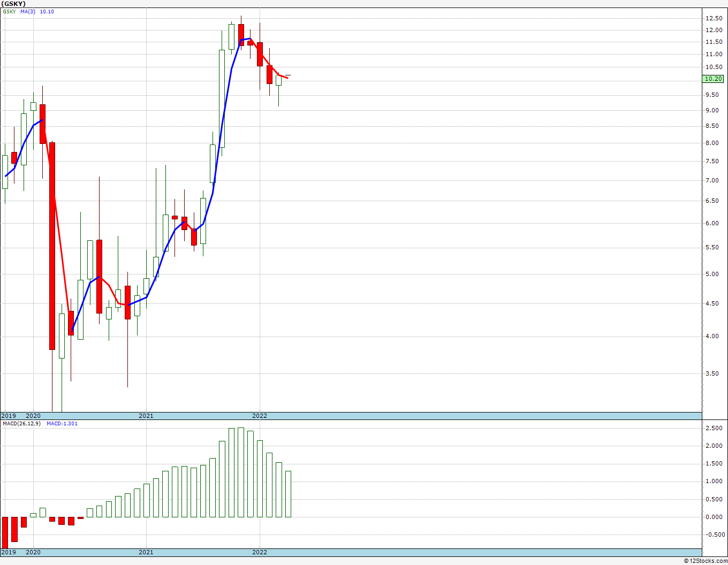
Task: Click the 2020 marker on price timeline
Action: click(x=33, y=416)
